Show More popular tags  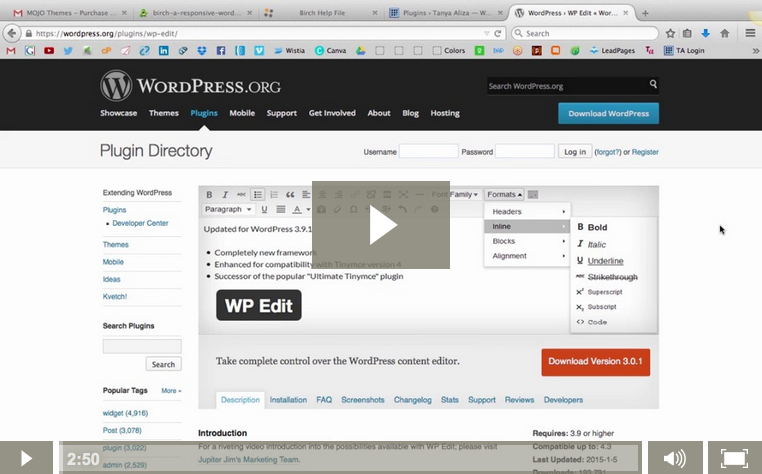tap(171, 391)
